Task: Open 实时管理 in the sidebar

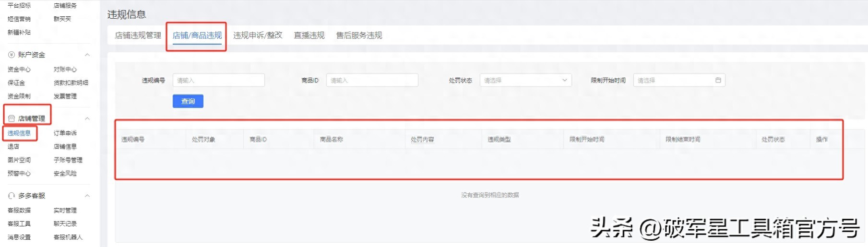Action: (65, 211)
